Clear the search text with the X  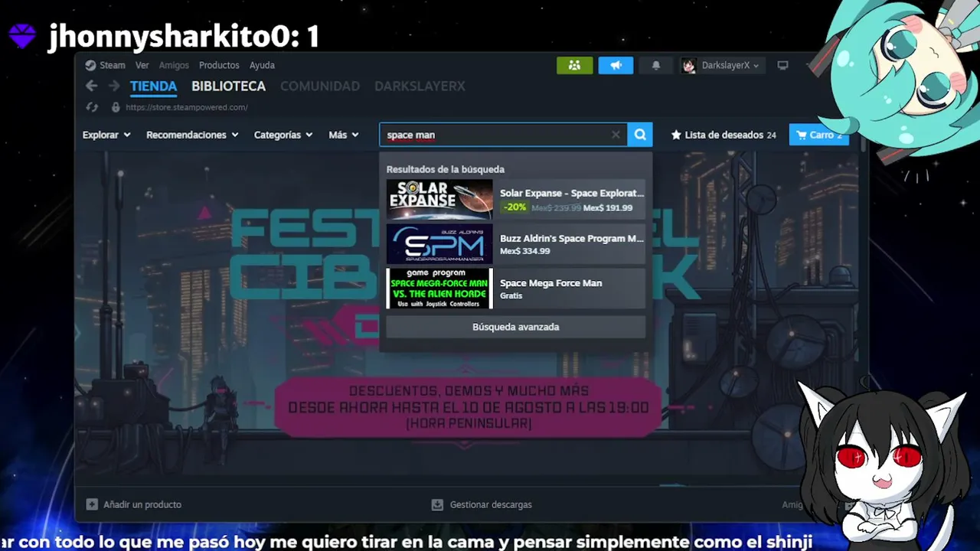click(x=616, y=135)
